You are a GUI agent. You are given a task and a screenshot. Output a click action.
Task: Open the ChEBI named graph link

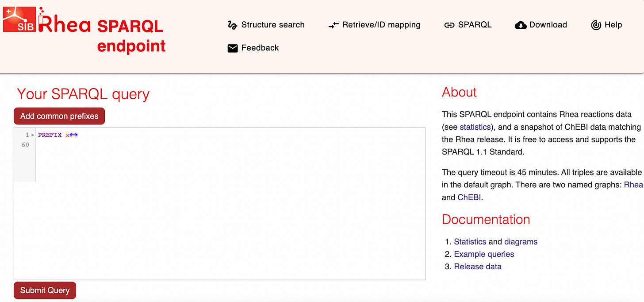[469, 197]
